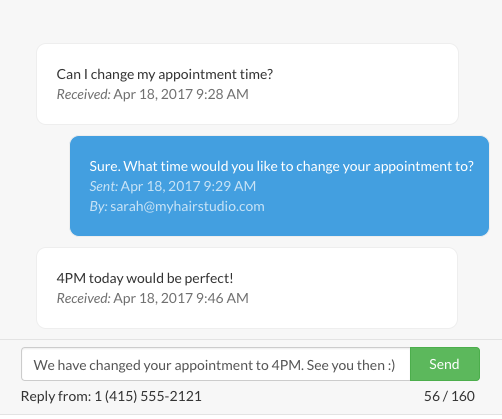502x419 pixels.
Task: Select the blue "Sure. What time would you like" message
Action: click(x=279, y=186)
